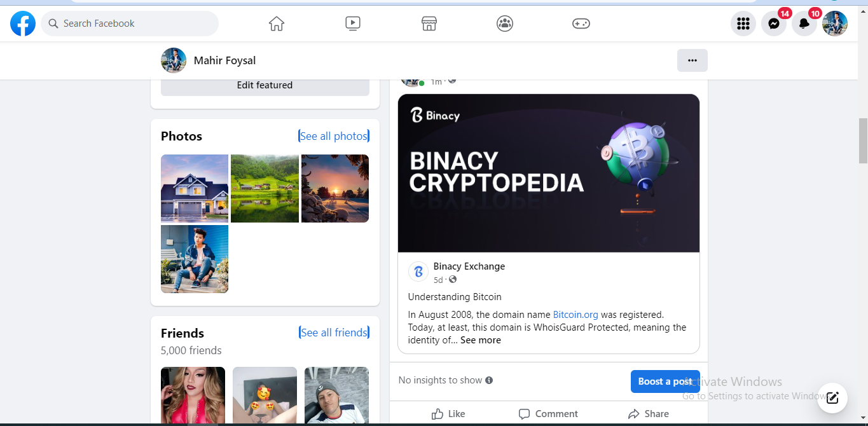Click the Edit featured button
The image size is (868, 426).
pyautogui.click(x=265, y=85)
